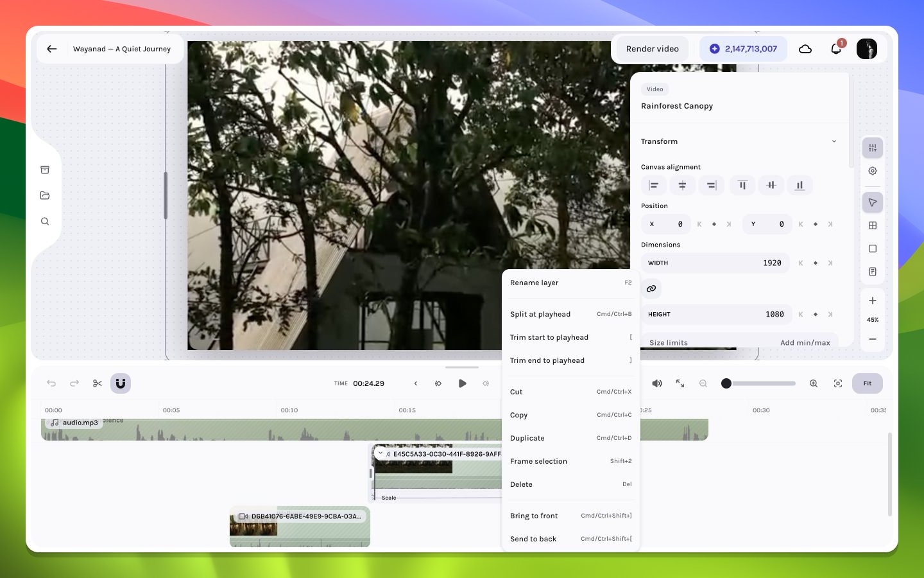The image size is (924, 578).
Task: Mute audio with the speaker icon
Action: [x=657, y=383]
